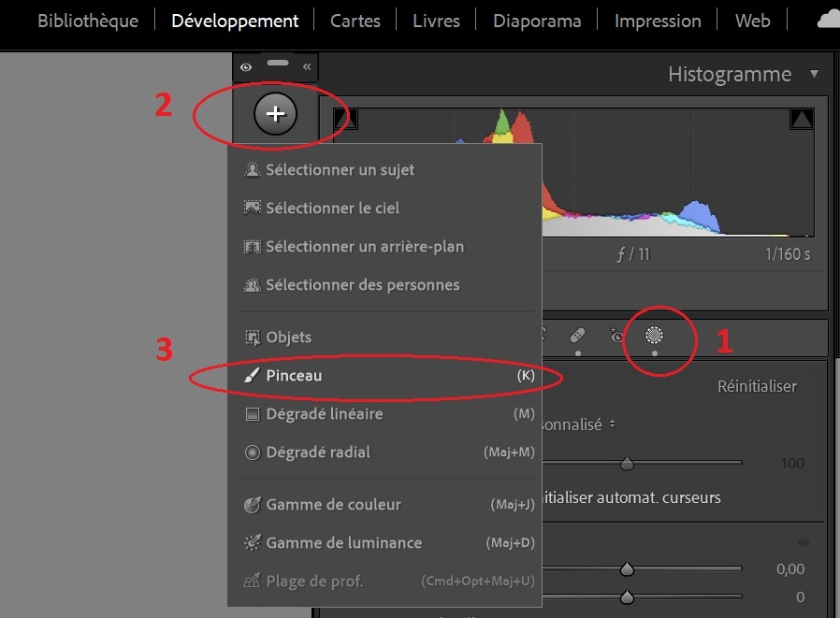
Task: Click the Plage de prof. entry
Action: point(384,581)
